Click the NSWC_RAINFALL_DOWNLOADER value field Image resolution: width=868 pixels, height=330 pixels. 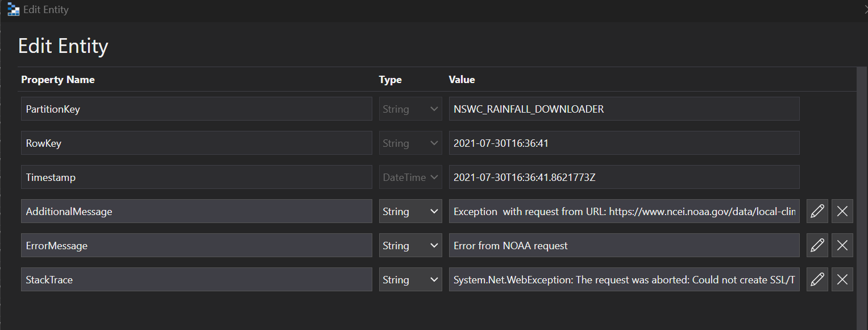[x=624, y=109]
